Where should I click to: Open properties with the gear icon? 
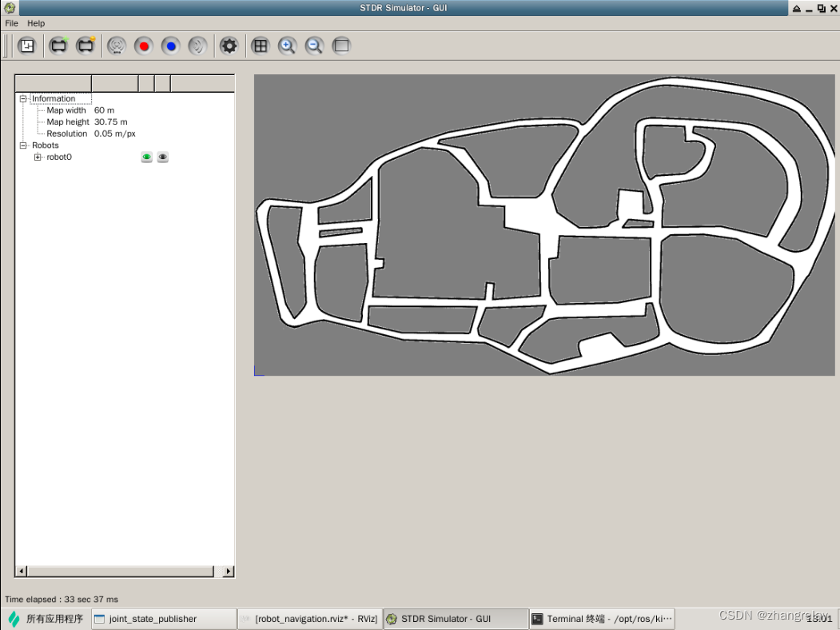(x=229, y=46)
